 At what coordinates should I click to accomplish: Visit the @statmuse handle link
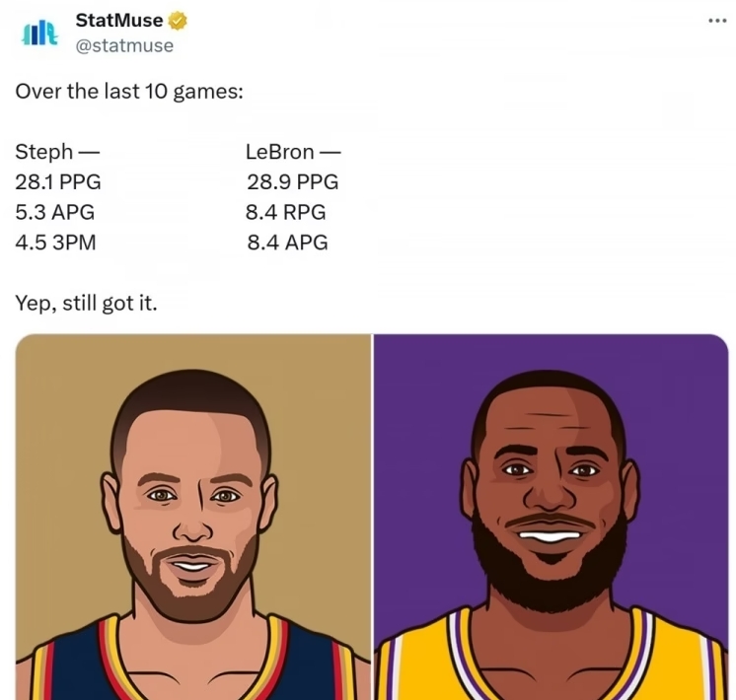click(x=124, y=45)
